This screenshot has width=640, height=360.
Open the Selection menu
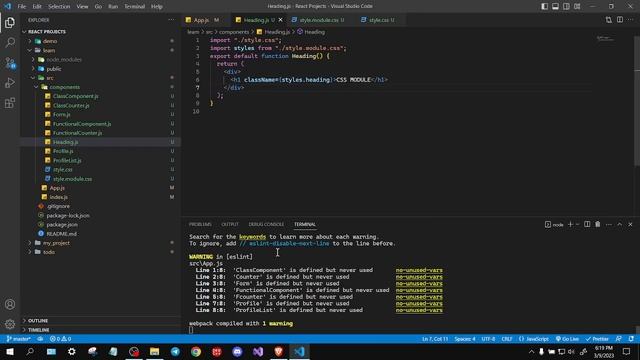pos(59,7)
